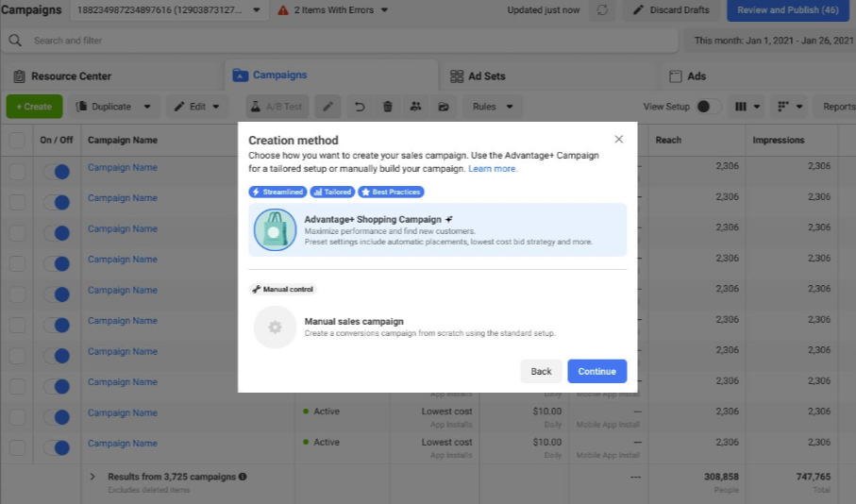This screenshot has height=504, width=856.
Task: Choose the Advantage+ Shopping Campaign option
Action: (437, 230)
